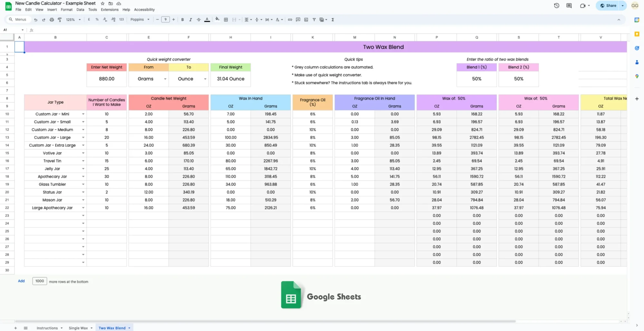
Task: Open the Share options dropdown arrow
Action: point(622,5)
